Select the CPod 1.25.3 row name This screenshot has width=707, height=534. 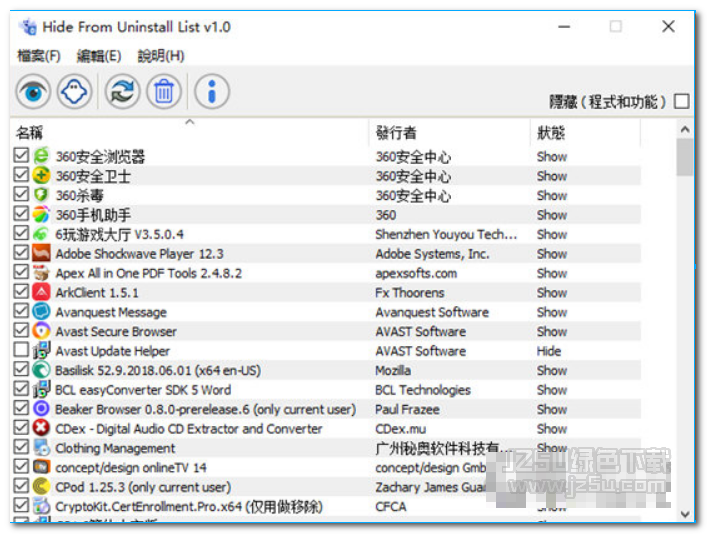pyautogui.click(x=143, y=487)
